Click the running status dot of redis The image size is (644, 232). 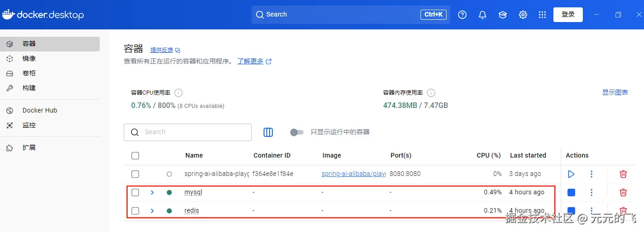pos(169,211)
